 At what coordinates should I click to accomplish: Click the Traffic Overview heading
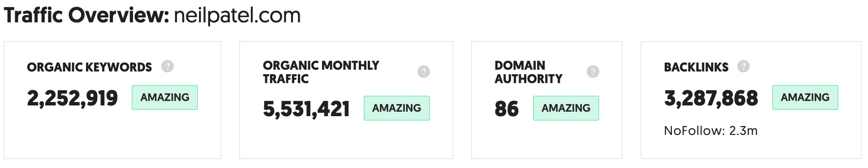tap(86, 16)
